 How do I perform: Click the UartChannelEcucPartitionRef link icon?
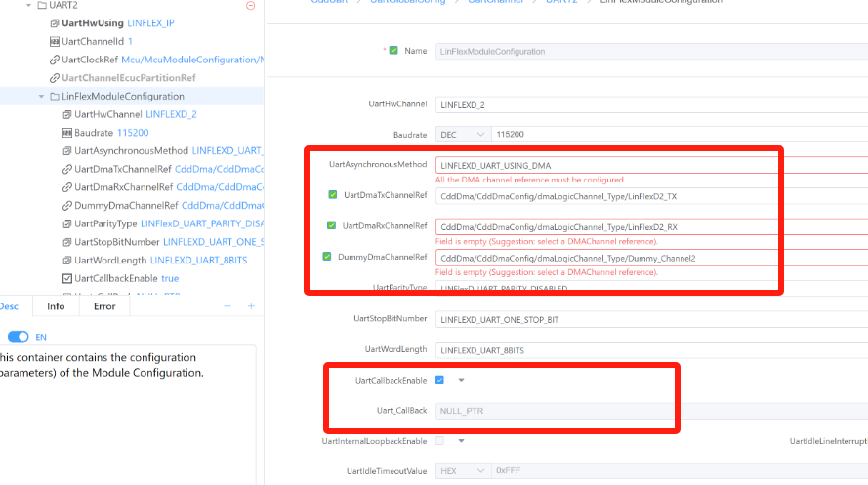(x=55, y=78)
